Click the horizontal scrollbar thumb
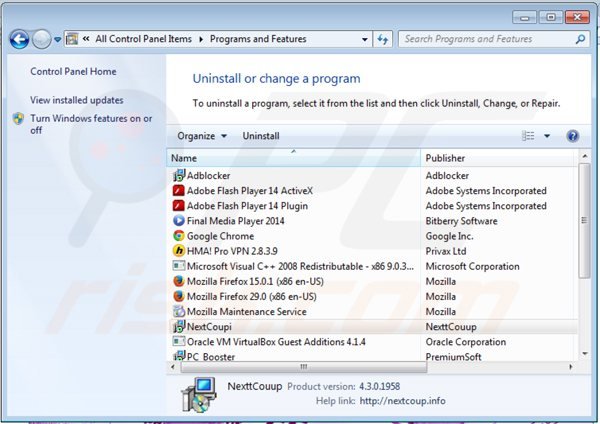The image size is (600, 424). pos(303,367)
